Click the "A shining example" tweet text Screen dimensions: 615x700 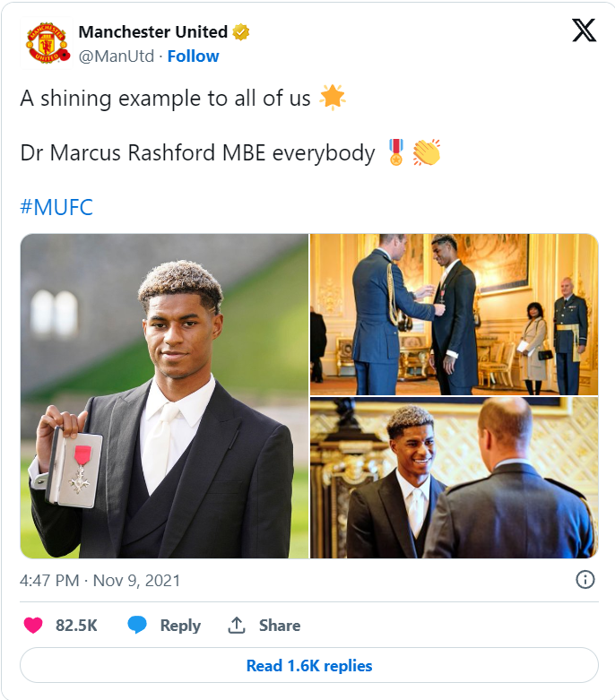tap(169, 99)
